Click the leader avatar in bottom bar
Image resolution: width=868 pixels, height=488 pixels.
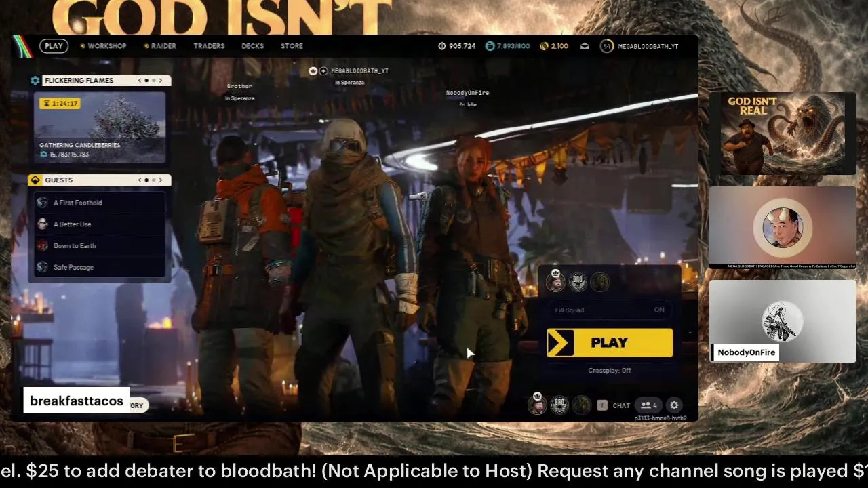pyautogui.click(x=537, y=405)
